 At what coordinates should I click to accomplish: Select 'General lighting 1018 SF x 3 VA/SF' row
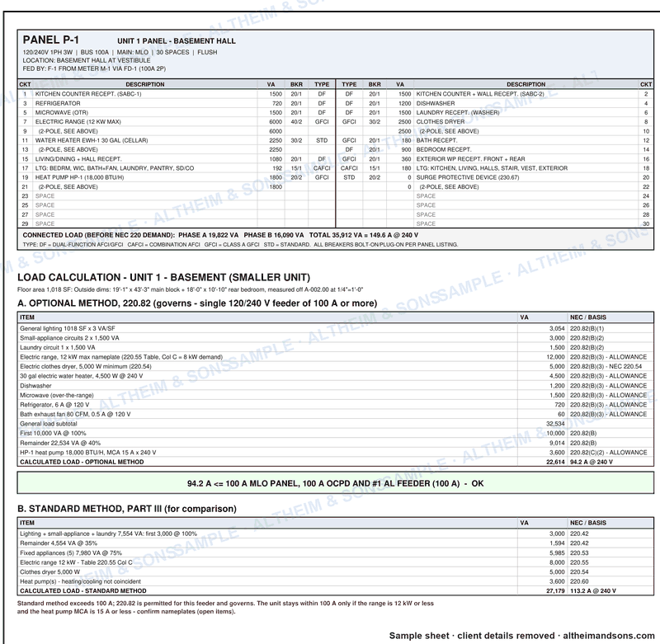pos(336,328)
